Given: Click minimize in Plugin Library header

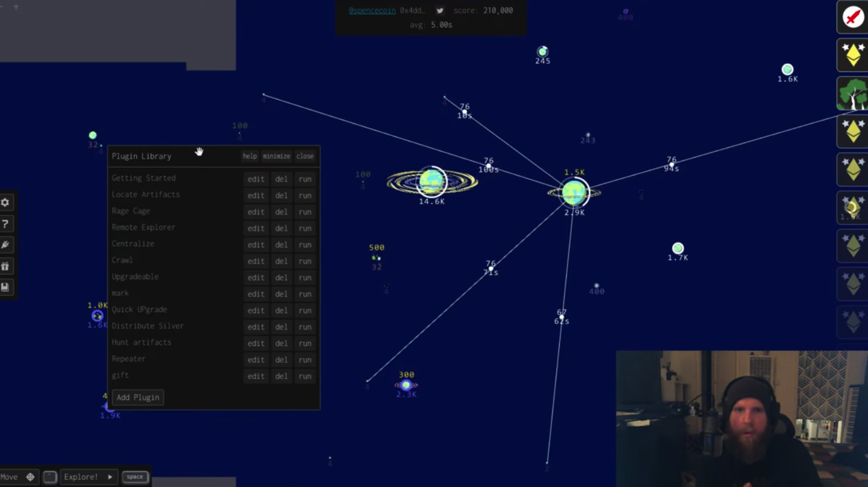Looking at the screenshot, I should click(276, 156).
